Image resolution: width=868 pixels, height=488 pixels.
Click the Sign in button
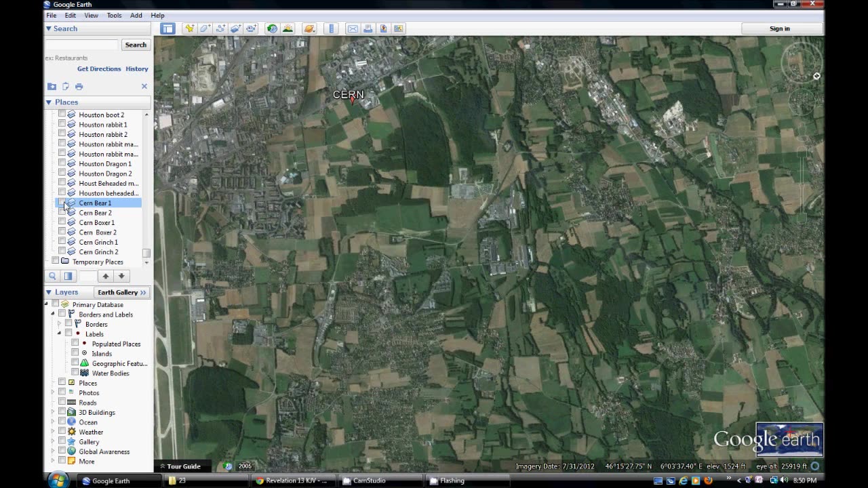point(780,28)
